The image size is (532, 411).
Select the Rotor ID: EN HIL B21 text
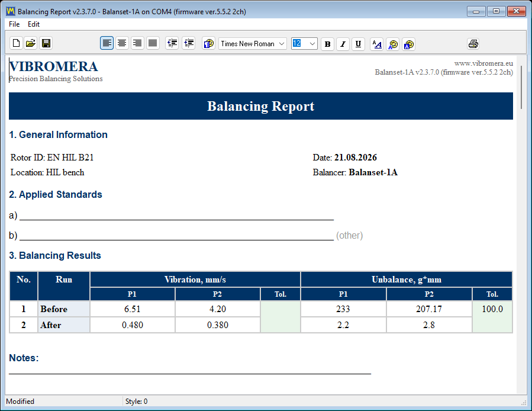coord(52,158)
